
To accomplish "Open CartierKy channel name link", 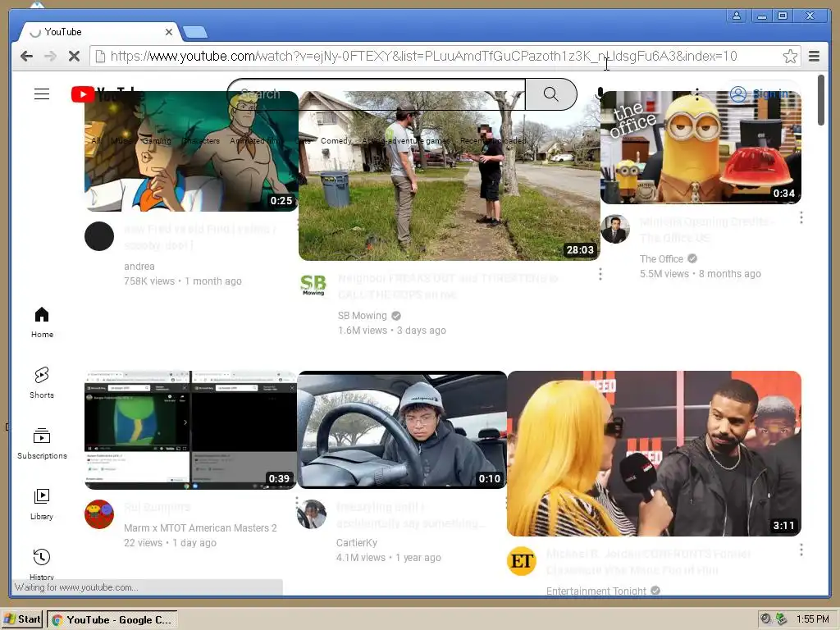I will coord(356,543).
